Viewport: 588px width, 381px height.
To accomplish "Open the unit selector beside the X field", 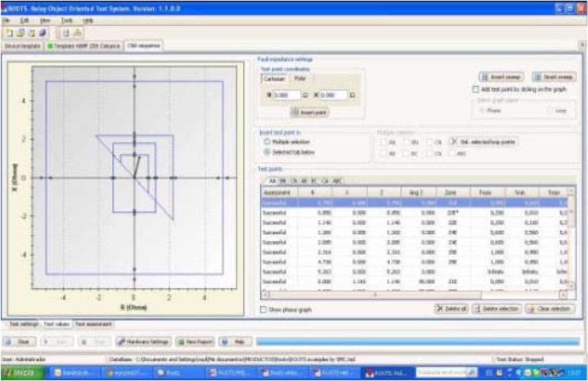I will 352,95.
